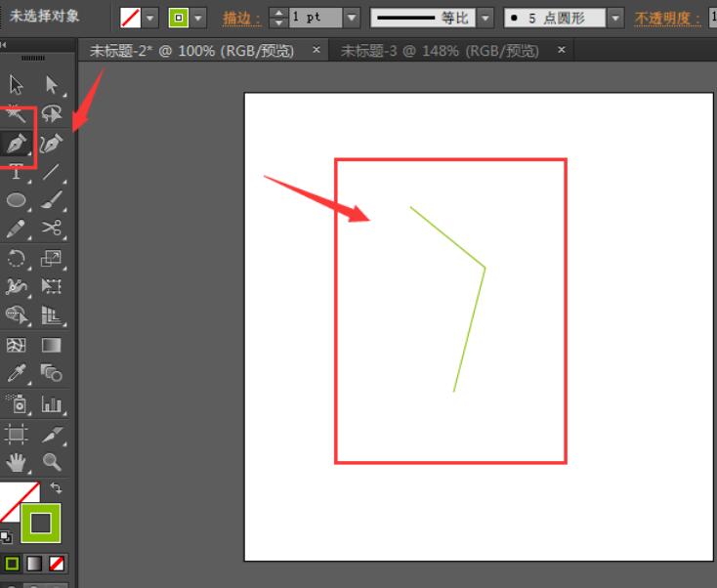
Task: Switch to the 未标题-2 document tab
Action: pyautogui.click(x=191, y=51)
